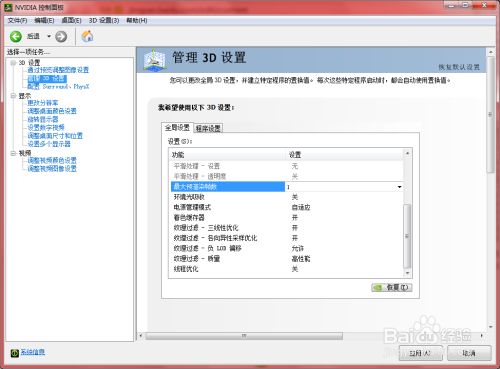Select the 纹理过滤 - 质量 row
Image resolution: width=500 pixels, height=369 pixels.
(287, 259)
